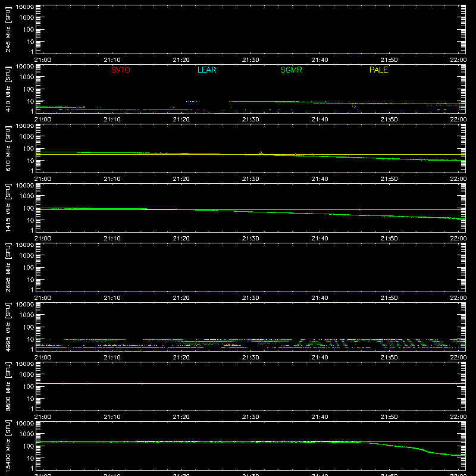Click the 10000 y-axis value on 245 MHz panel

tap(25, 7)
